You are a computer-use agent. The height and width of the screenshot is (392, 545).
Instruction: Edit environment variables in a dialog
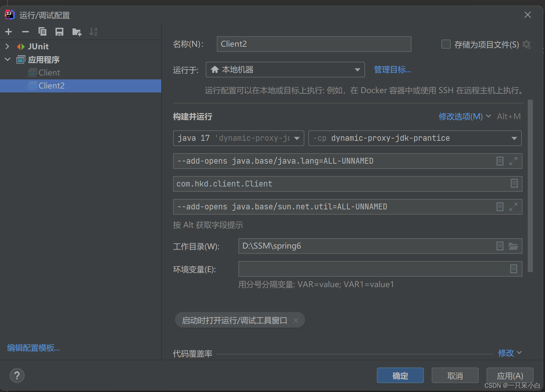[x=514, y=269]
